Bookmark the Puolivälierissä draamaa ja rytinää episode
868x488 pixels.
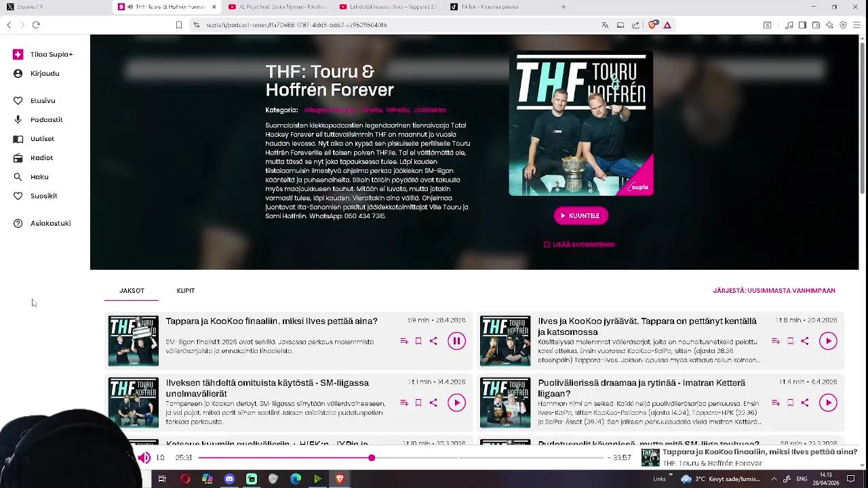[x=790, y=403]
